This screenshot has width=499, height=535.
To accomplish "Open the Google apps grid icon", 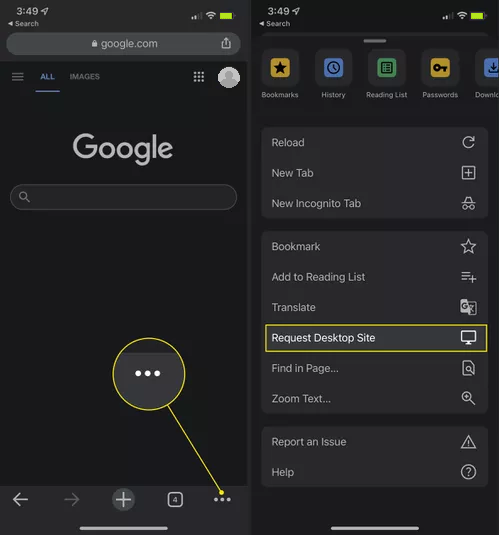I will point(199,77).
